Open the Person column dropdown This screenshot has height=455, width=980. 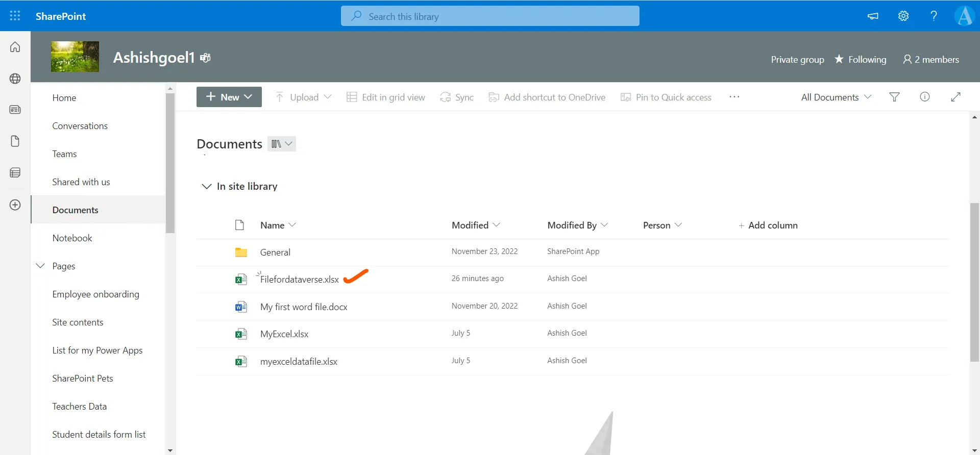point(663,225)
